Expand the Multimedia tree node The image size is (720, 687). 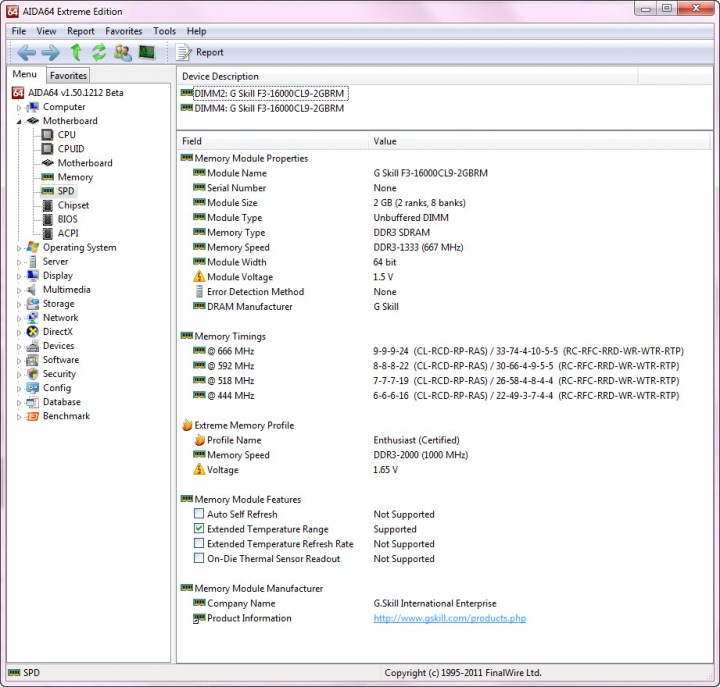[19, 290]
